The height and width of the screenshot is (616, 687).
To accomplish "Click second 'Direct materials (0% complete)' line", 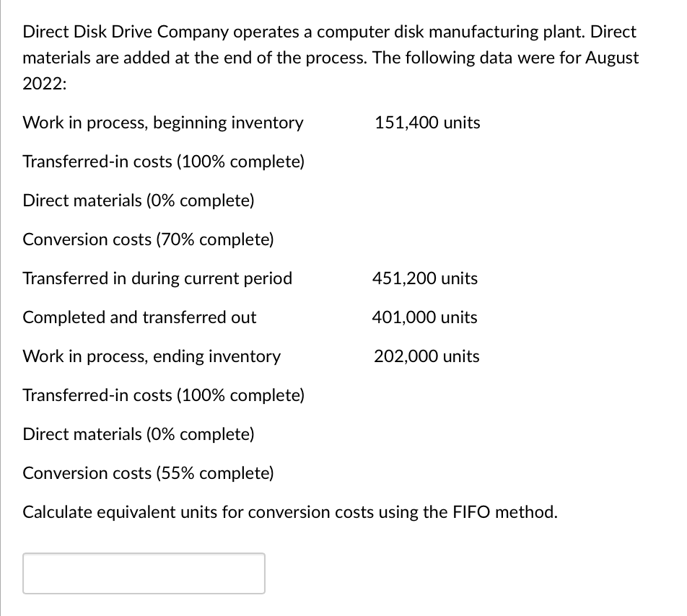I will (138, 434).
